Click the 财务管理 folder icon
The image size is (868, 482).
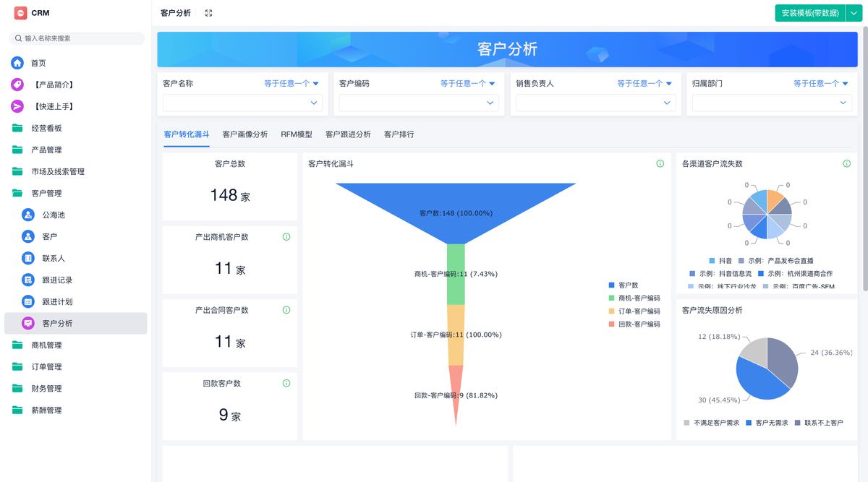17,388
